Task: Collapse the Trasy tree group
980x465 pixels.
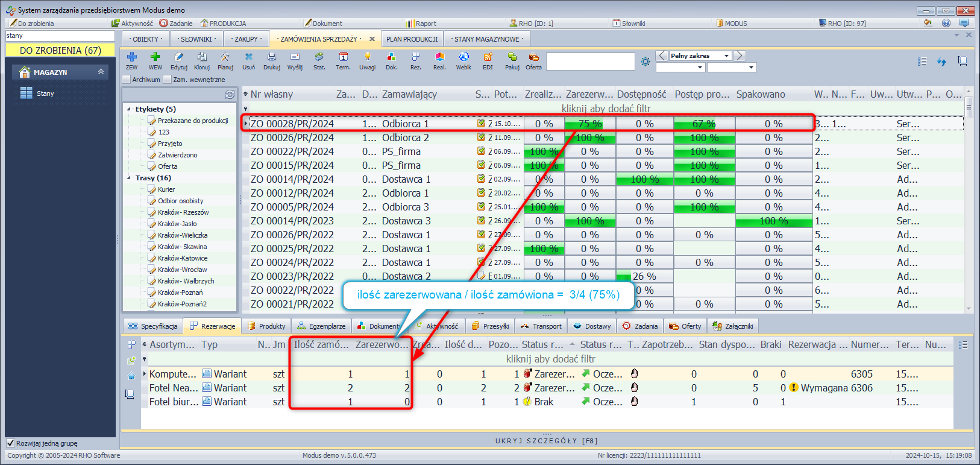Action: point(129,178)
